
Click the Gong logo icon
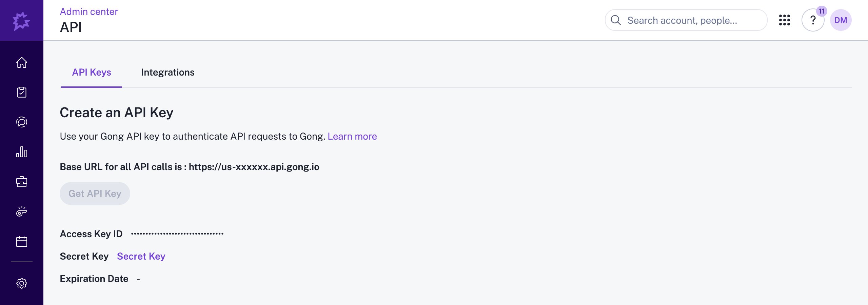click(x=21, y=21)
